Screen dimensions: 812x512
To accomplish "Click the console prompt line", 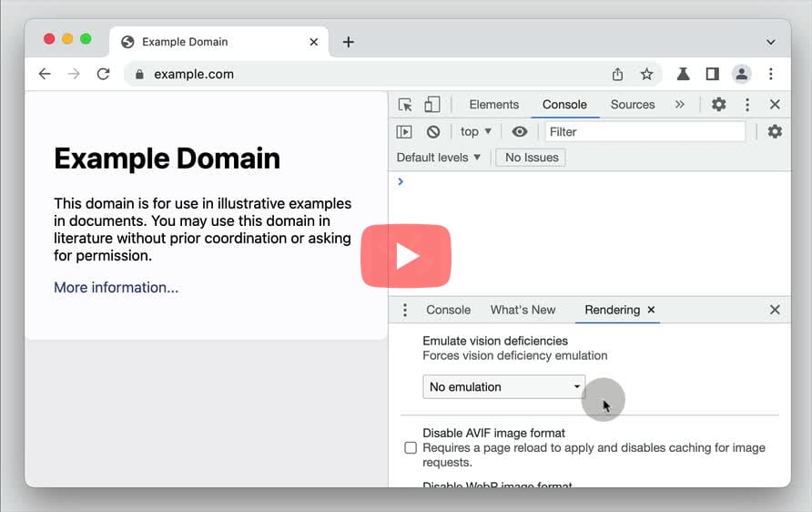I will [x=589, y=182].
